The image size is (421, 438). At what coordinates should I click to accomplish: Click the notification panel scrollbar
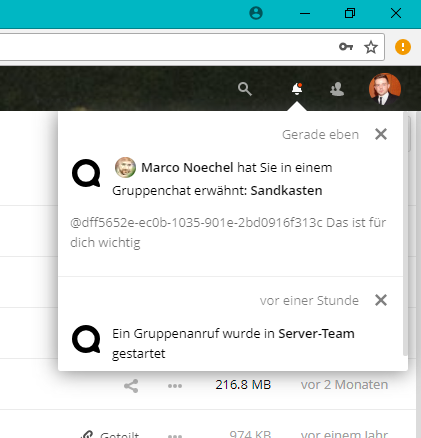click(405, 233)
